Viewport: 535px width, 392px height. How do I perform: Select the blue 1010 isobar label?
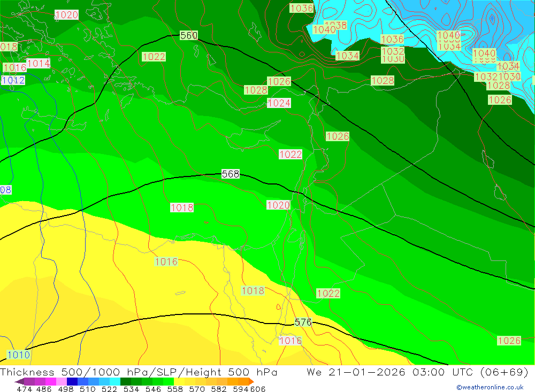coord(18,355)
